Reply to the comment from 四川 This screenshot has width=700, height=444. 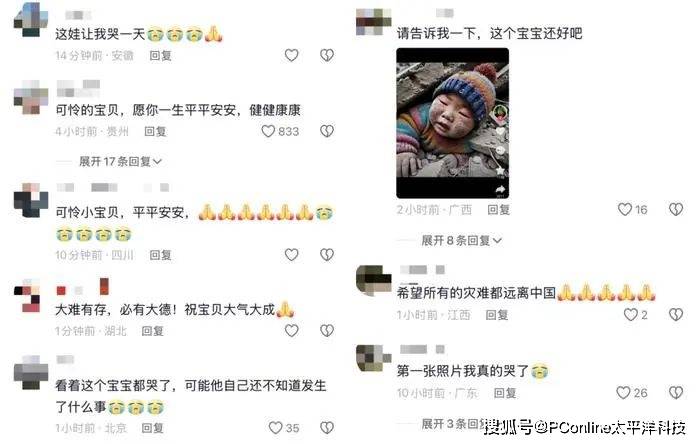click(x=160, y=255)
